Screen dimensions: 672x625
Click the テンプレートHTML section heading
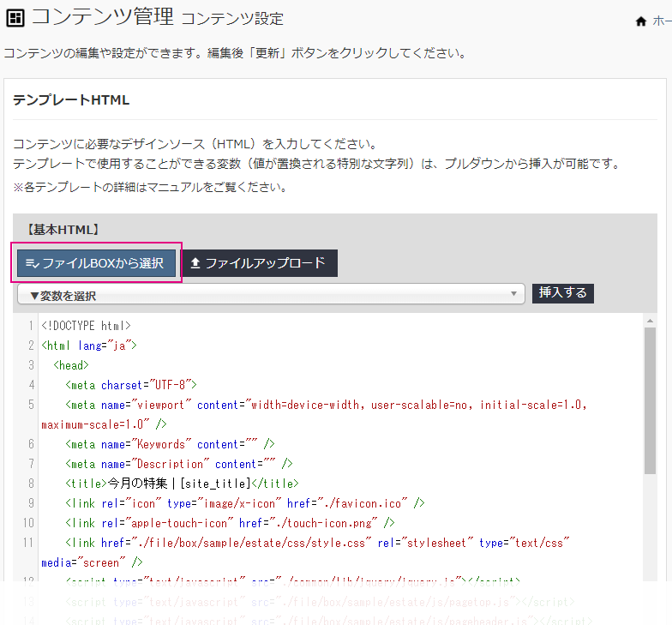tap(71, 99)
